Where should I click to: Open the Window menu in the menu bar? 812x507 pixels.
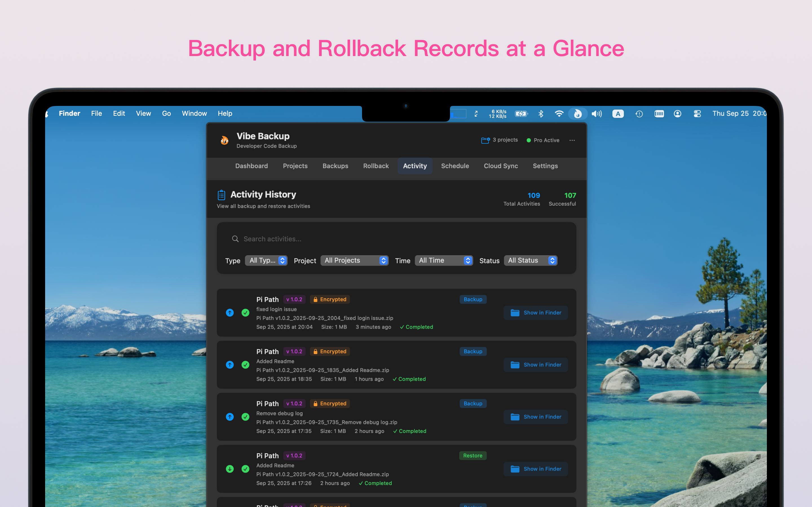pyautogui.click(x=194, y=113)
